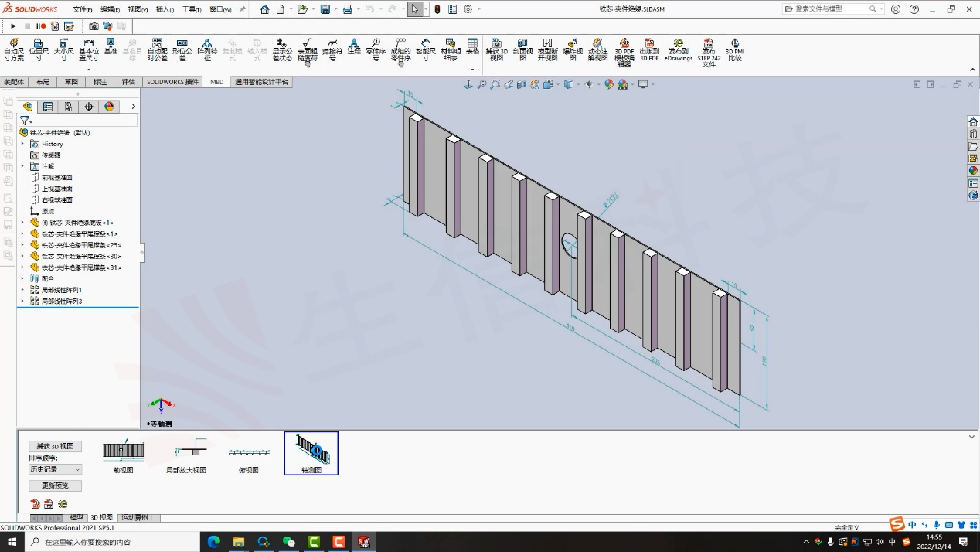Click the camera screen capture icon
The width and height of the screenshot is (980, 552).
click(x=94, y=26)
